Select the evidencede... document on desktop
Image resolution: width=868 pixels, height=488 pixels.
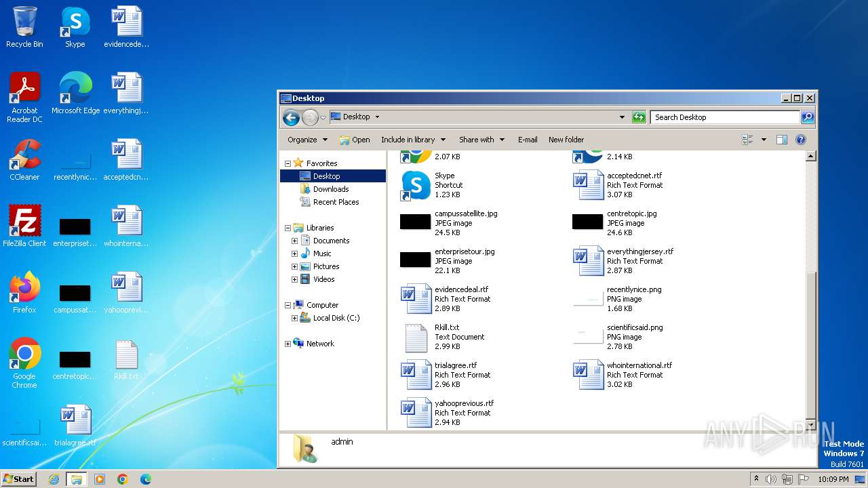point(126,27)
